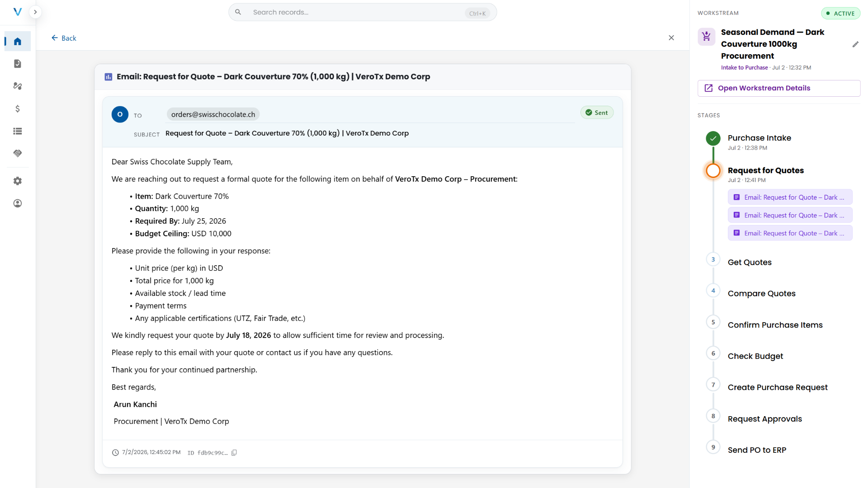The width and height of the screenshot is (868, 488).
Task: Select stage 8 Request Approvals
Action: tap(764, 419)
